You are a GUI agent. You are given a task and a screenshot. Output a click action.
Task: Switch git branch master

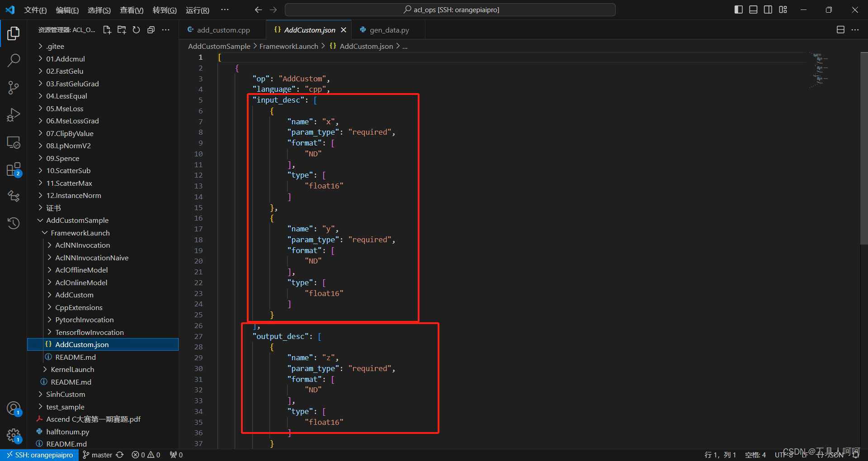(98, 455)
